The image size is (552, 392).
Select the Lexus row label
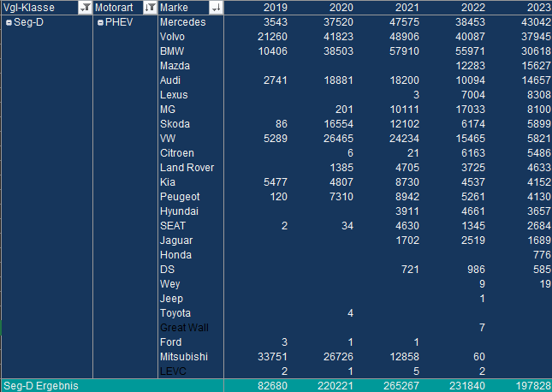point(174,95)
